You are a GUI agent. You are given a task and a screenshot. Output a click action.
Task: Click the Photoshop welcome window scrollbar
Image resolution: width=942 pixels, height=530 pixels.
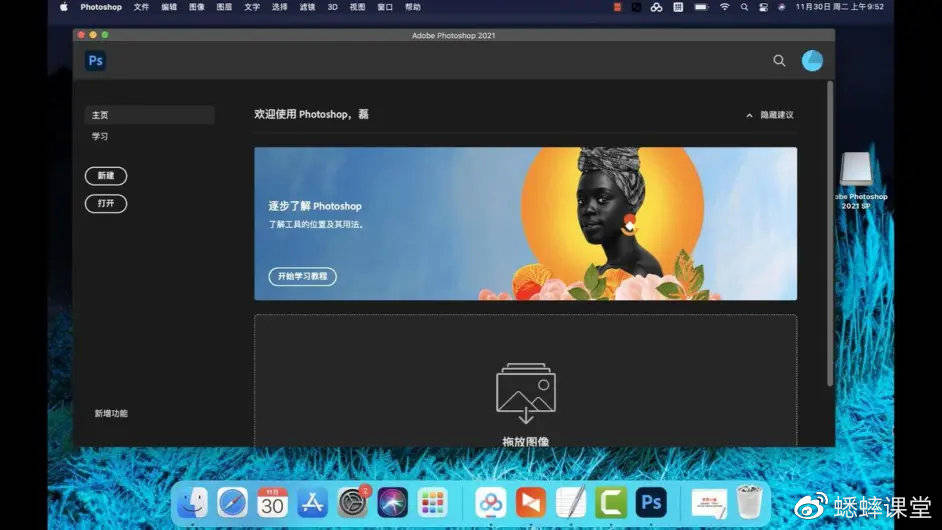(x=830, y=234)
